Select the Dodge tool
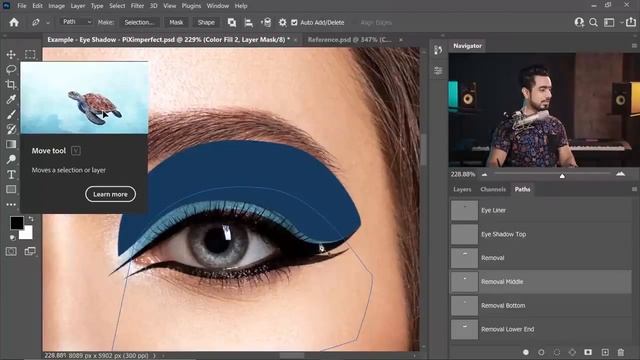 coord(11,159)
